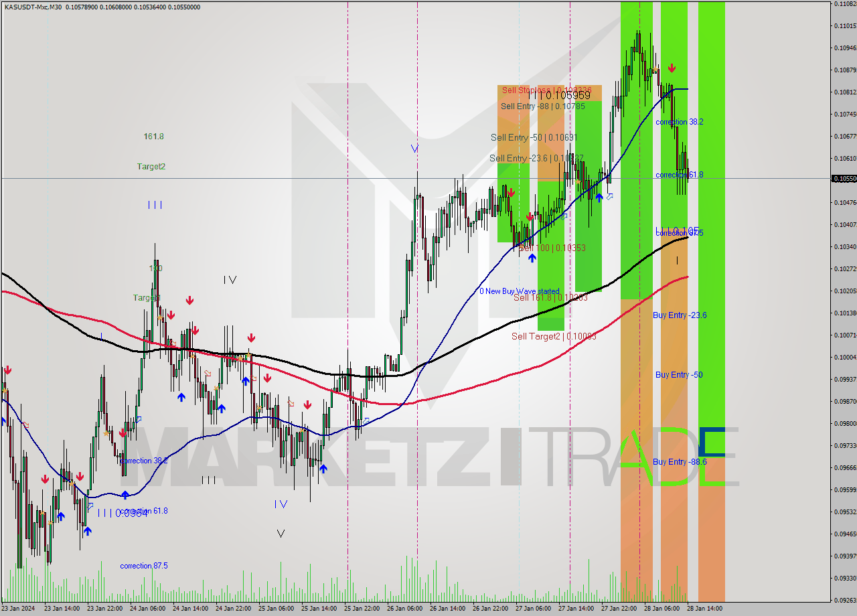Click the 0.10812 price axis label
Screen dimensions: 857x616
844,92
